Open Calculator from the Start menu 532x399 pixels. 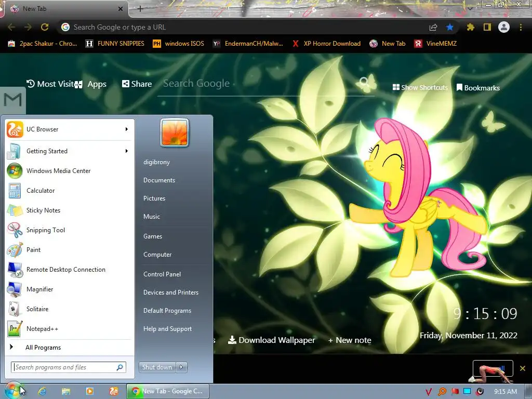[x=70, y=190]
